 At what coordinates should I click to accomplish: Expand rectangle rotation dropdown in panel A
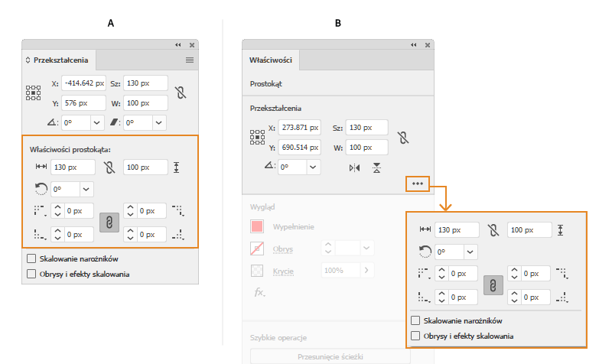pyautogui.click(x=86, y=188)
